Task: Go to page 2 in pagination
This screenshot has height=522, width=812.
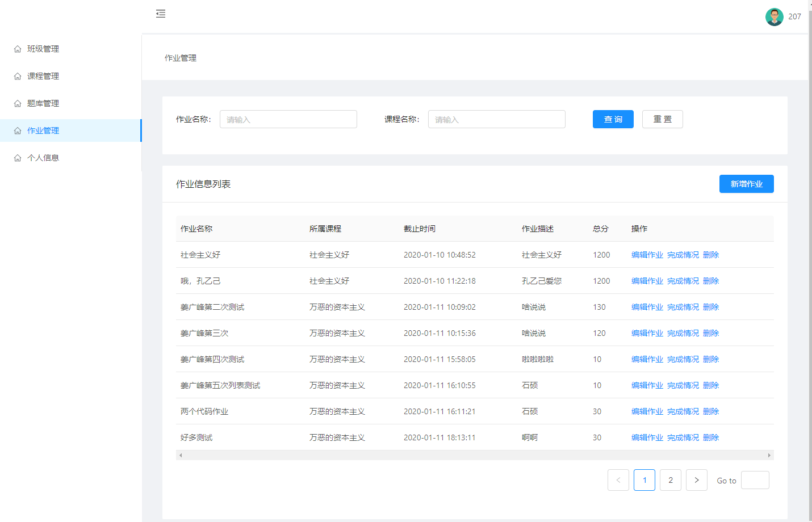Action: [x=670, y=479]
